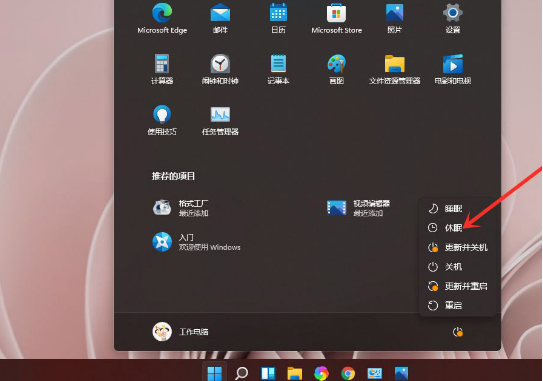Image resolution: width=543 pixels, height=381 pixels.
Task: Open 闹钟和时钟 clock app
Action: tap(220, 69)
